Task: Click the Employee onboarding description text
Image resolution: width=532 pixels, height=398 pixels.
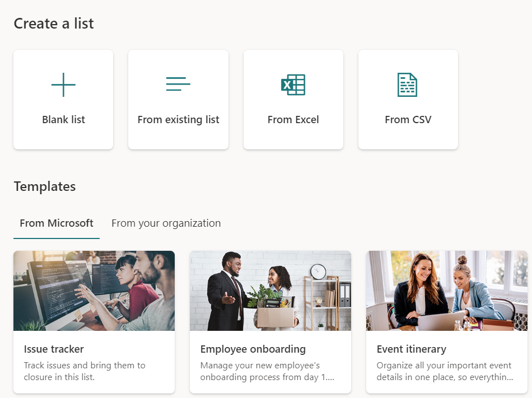Action: click(267, 371)
